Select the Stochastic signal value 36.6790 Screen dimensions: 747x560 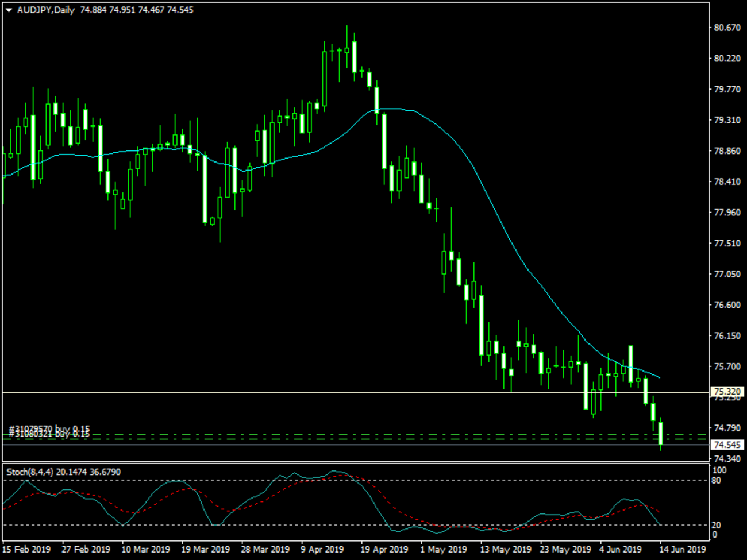105,472
